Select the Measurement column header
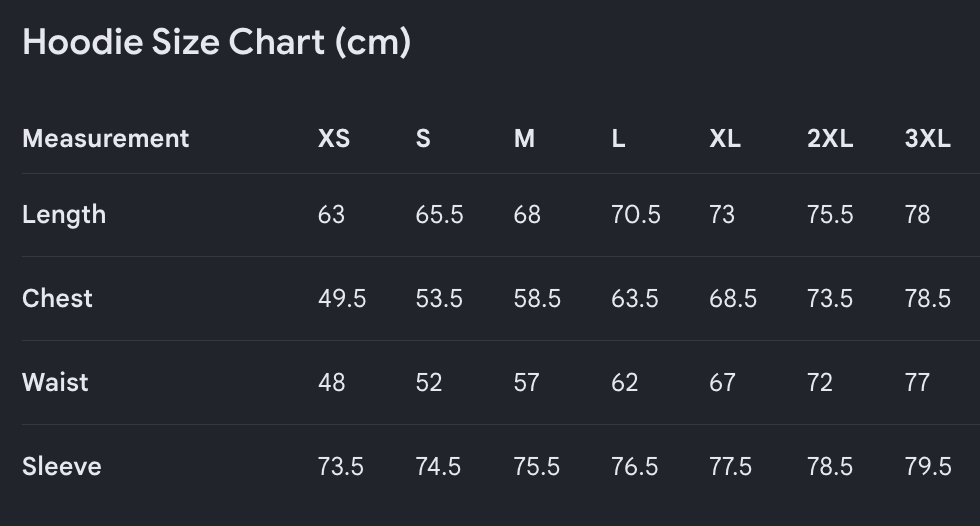This screenshot has width=980, height=526. coord(106,139)
